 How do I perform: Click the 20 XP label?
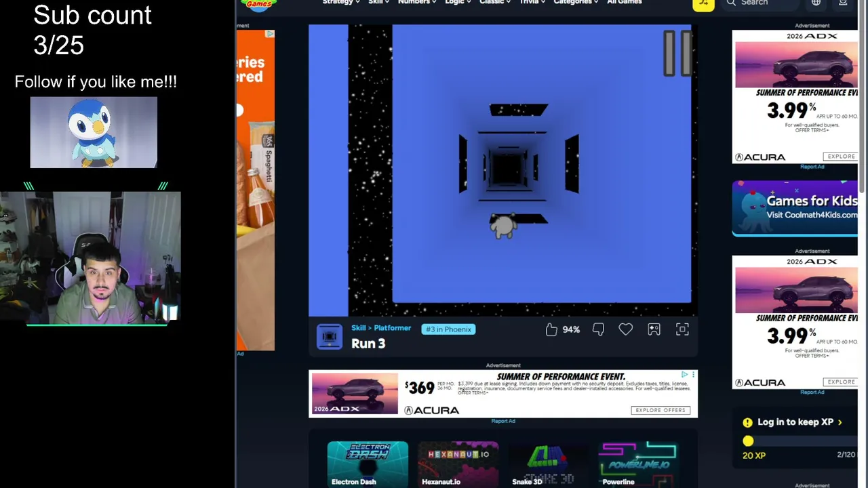coord(754,455)
